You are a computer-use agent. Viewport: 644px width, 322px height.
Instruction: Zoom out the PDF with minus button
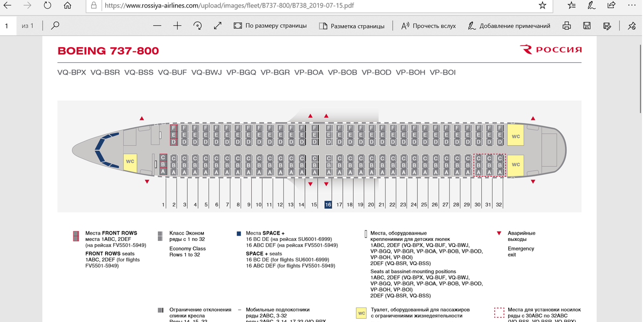[x=157, y=25]
